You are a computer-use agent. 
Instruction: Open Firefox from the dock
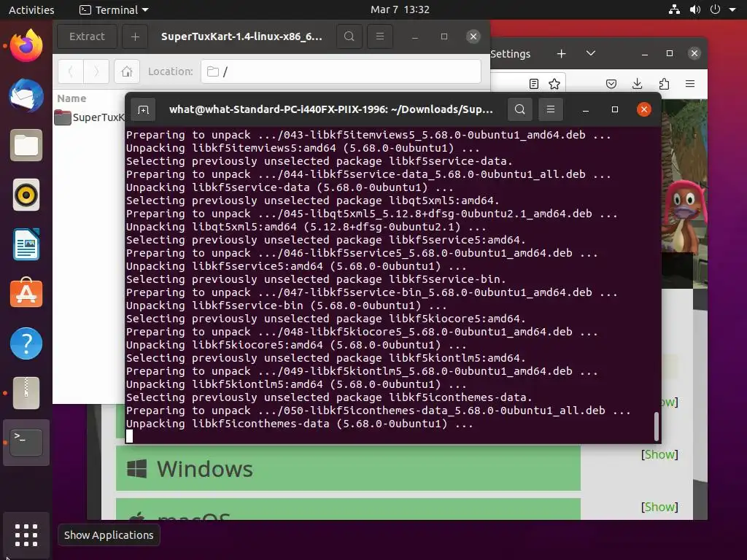click(x=26, y=46)
